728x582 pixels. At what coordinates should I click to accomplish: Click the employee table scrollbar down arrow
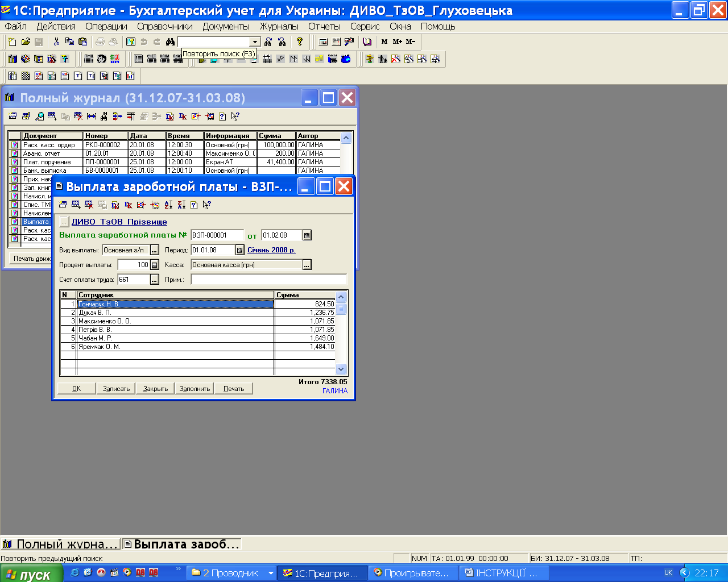tap(341, 369)
